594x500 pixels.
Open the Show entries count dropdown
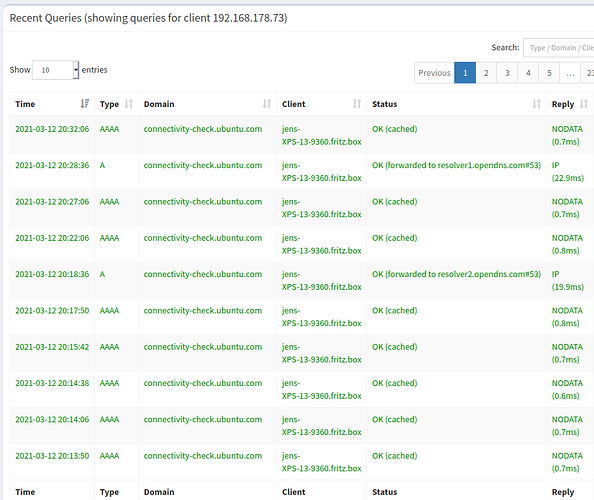(x=56, y=70)
